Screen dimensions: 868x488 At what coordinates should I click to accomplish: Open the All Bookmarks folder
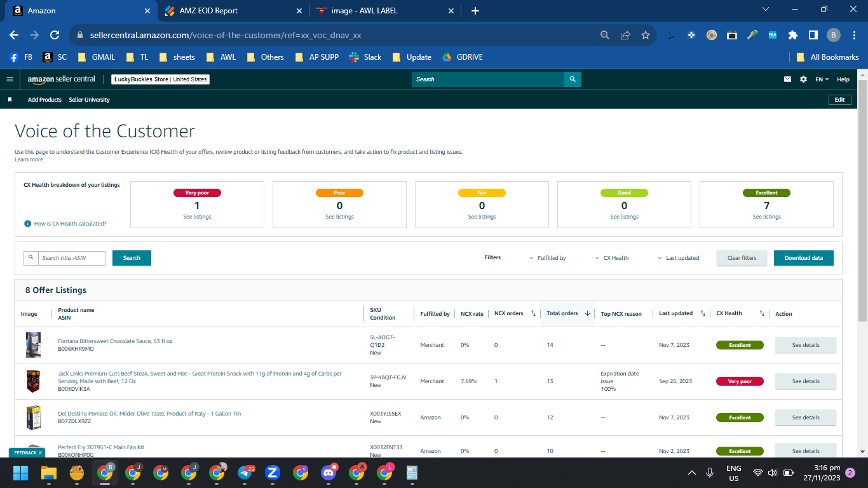(x=828, y=57)
